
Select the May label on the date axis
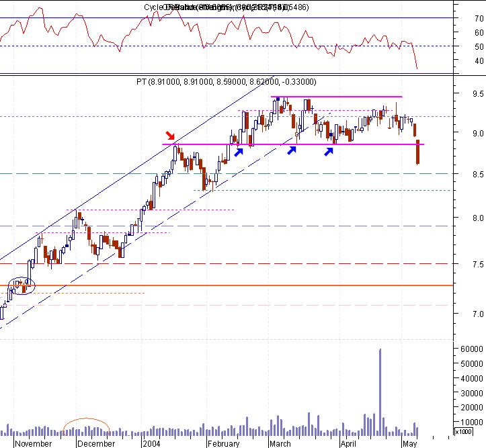[x=410, y=443]
